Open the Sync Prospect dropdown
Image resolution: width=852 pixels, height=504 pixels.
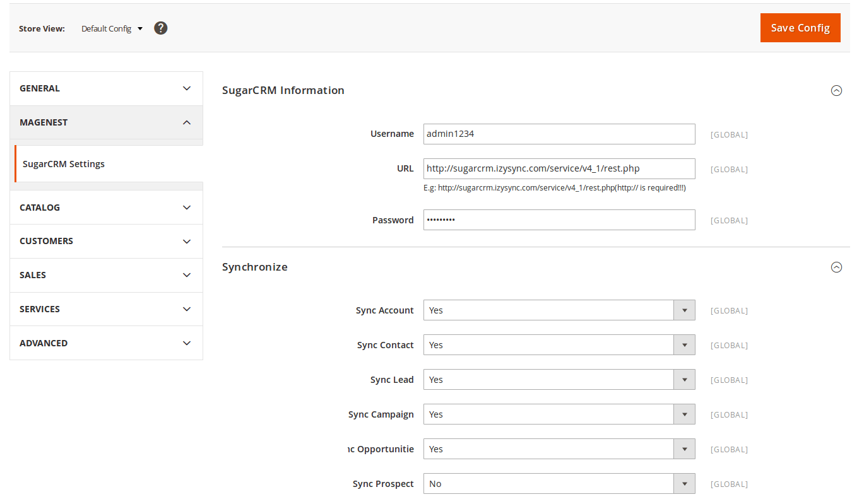(559, 484)
